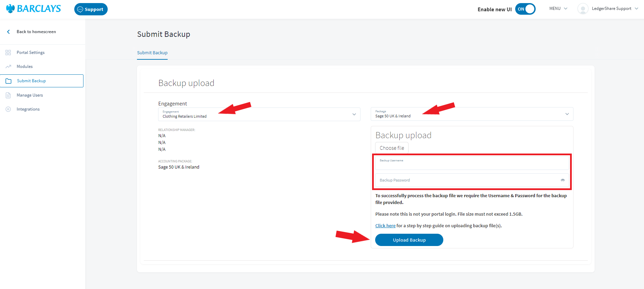The image size is (644, 289).
Task: Click the Manage Users document icon
Action: (x=8, y=95)
